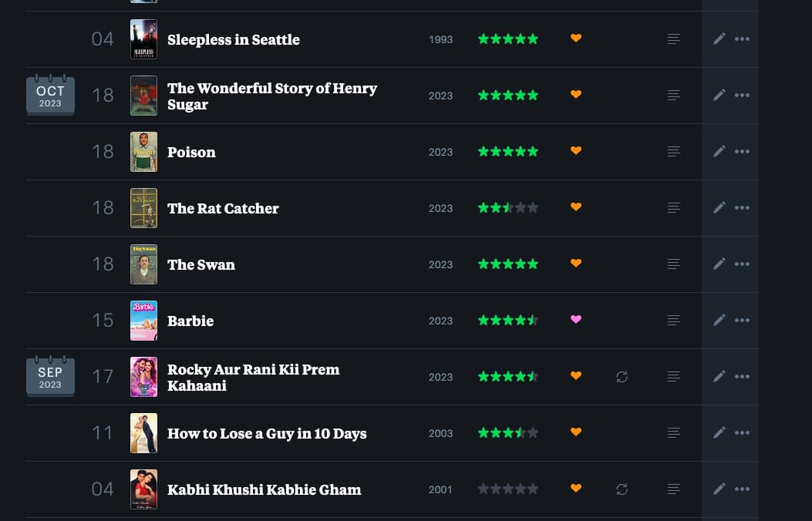Viewport: 812px width, 521px height.
Task: Click the year 2003 next to How to Lose a Guy in 10 Days
Action: (440, 433)
